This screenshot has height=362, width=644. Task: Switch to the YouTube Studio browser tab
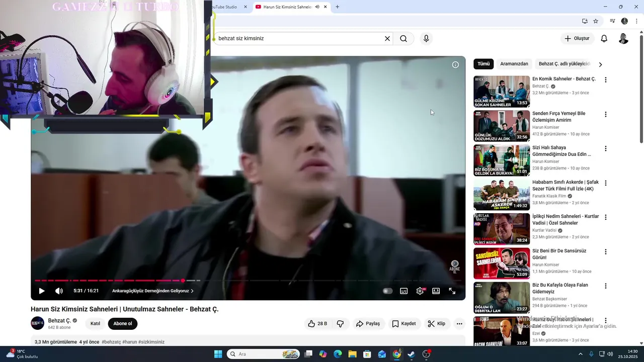(224, 7)
